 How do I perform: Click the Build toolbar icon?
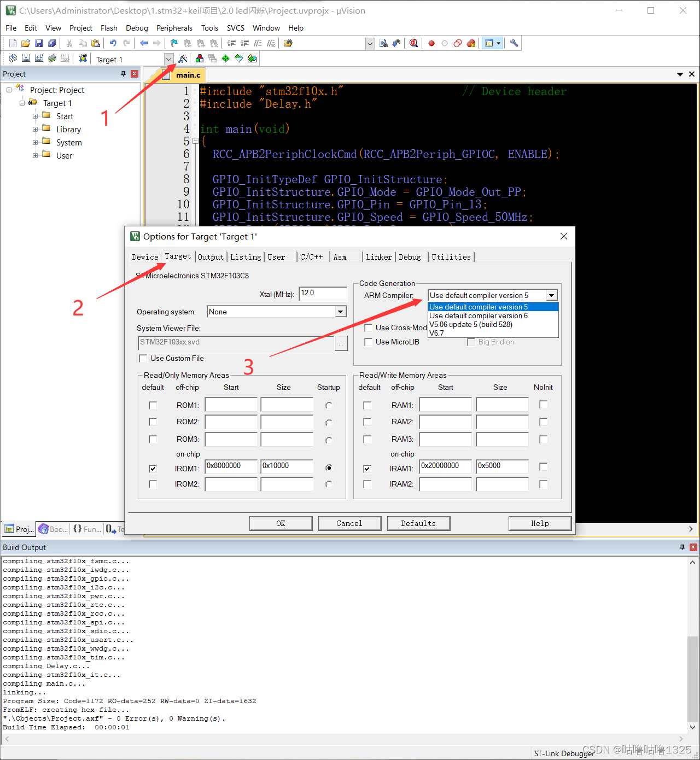(26, 59)
